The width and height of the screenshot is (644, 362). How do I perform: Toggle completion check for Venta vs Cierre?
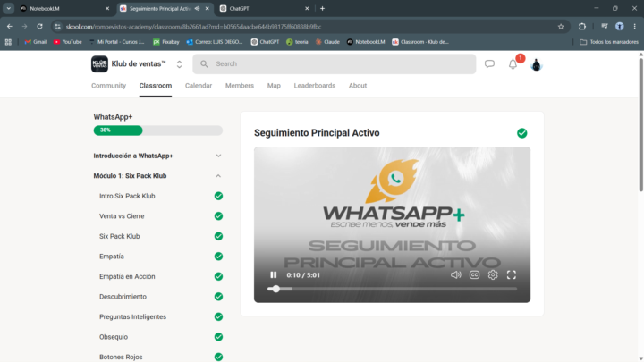coord(218,216)
